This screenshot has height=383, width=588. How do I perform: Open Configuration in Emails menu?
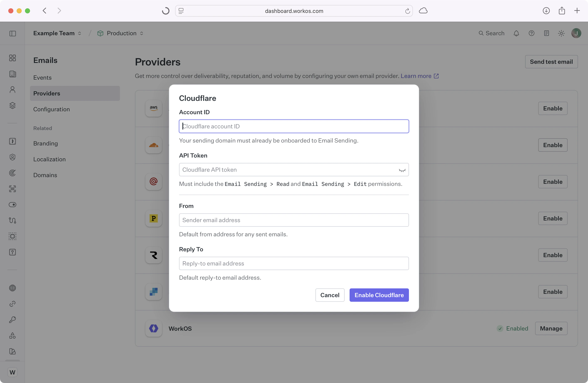pyautogui.click(x=51, y=109)
